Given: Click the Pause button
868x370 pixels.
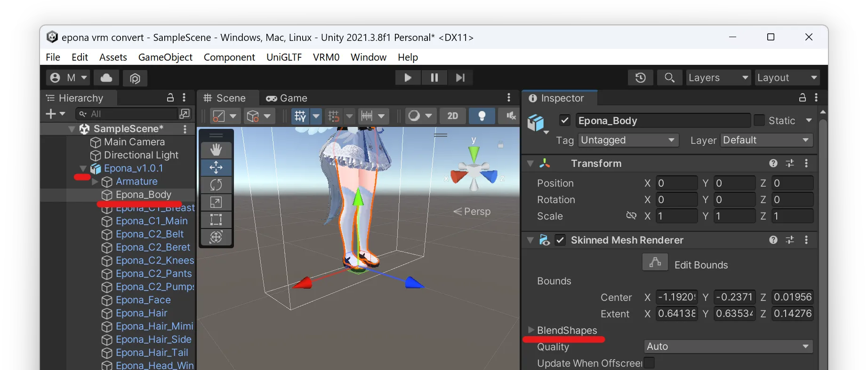Looking at the screenshot, I should (434, 78).
